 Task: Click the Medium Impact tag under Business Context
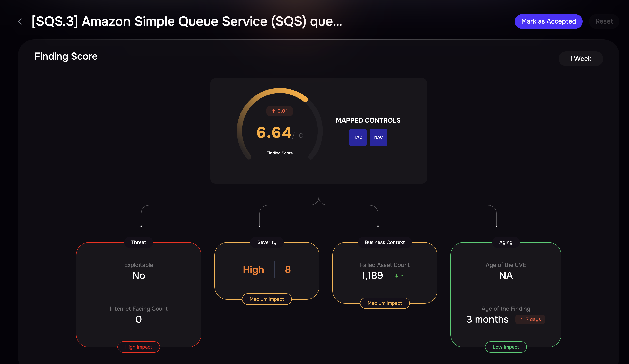[385, 303]
